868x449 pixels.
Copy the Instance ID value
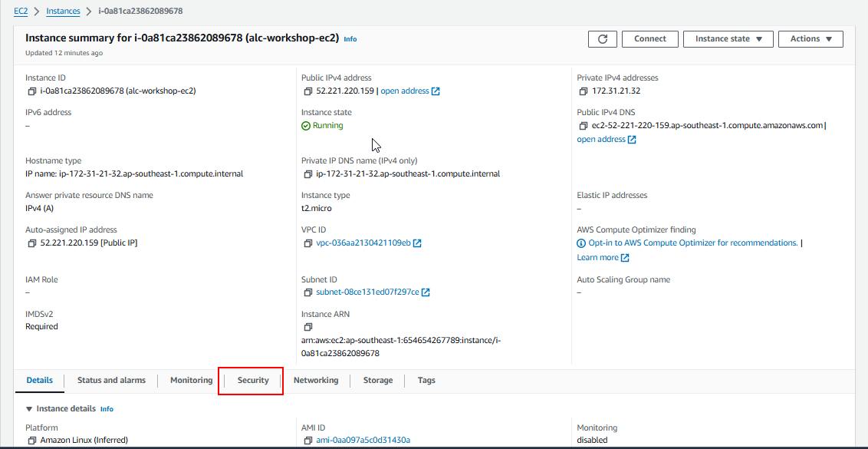click(x=31, y=91)
